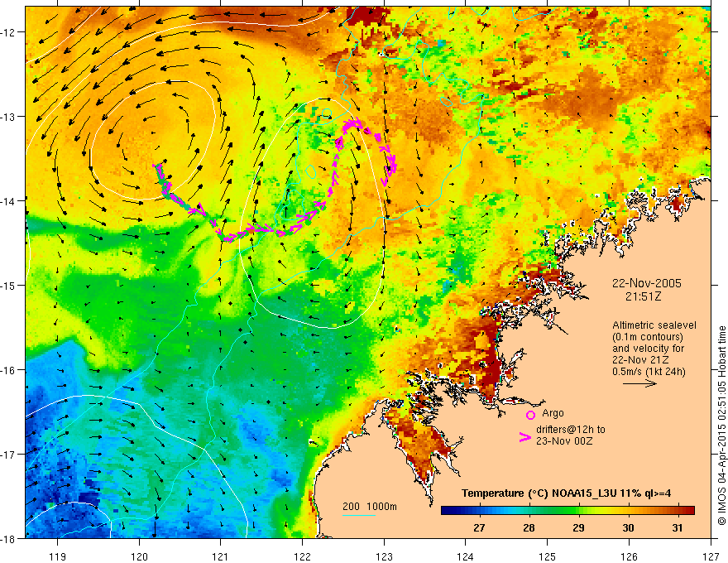Click the longitude axis label 124
728x563 pixels.
coord(466,556)
